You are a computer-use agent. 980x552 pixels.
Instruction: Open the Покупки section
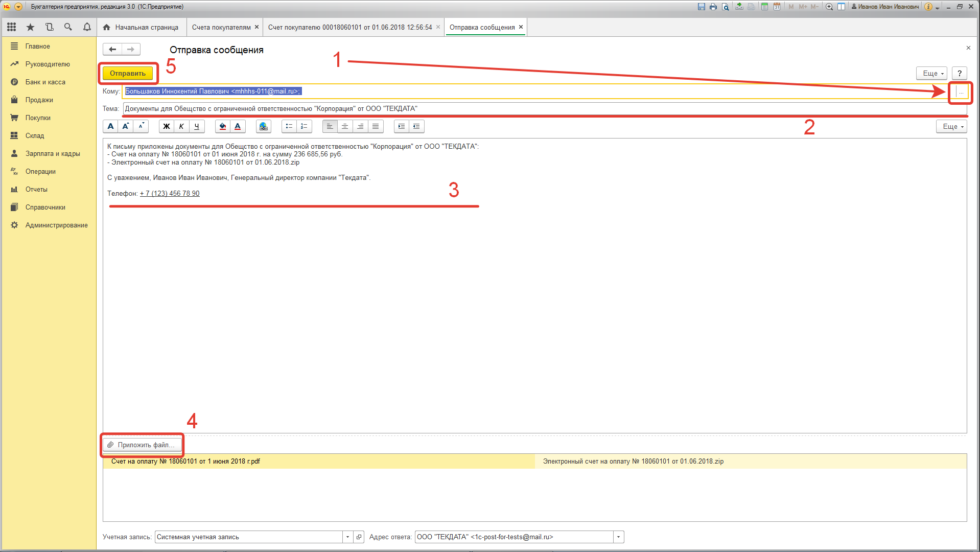(x=38, y=118)
